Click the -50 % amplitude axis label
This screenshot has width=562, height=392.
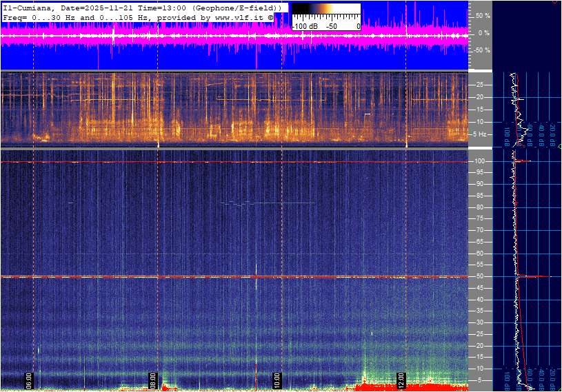pyautogui.click(x=482, y=50)
